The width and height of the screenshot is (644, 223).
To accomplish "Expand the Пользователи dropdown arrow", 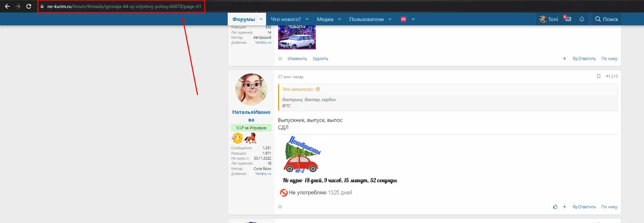I will [x=390, y=19].
